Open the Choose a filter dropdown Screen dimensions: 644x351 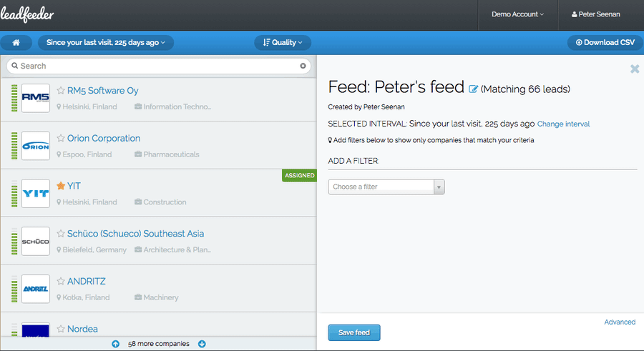pyautogui.click(x=386, y=187)
